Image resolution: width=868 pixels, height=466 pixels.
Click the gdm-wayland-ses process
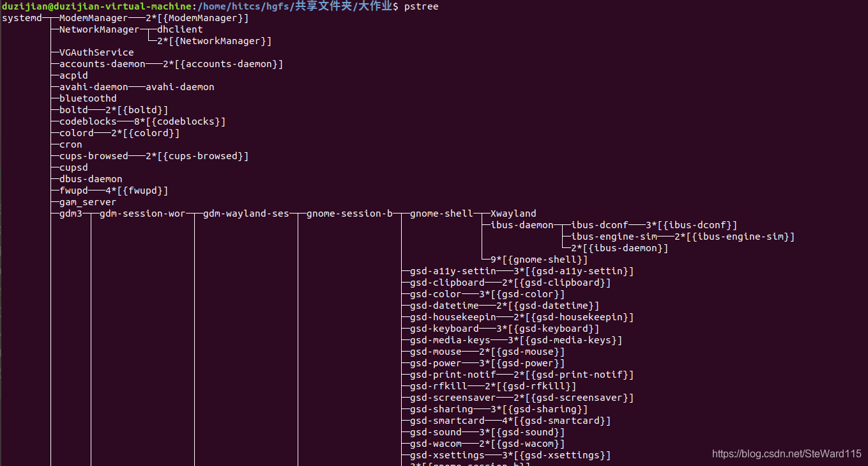[x=246, y=214]
